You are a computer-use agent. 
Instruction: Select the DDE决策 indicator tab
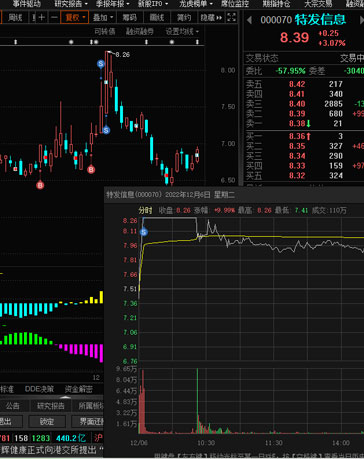coord(39,389)
